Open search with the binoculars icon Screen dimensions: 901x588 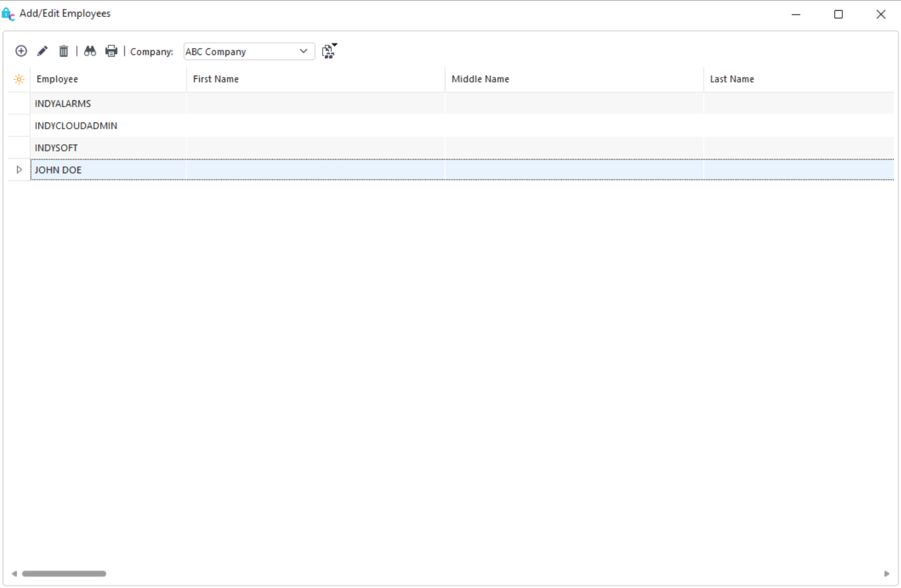click(x=90, y=51)
